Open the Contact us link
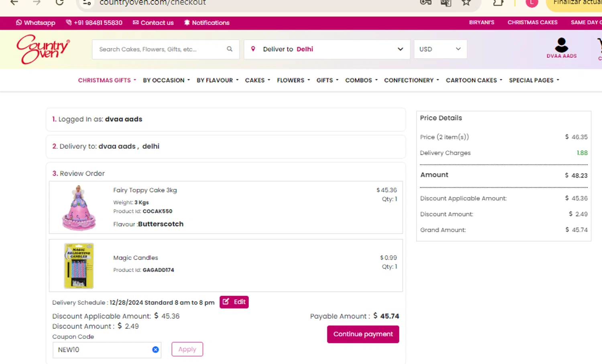This screenshot has height=364, width=602. tap(153, 22)
